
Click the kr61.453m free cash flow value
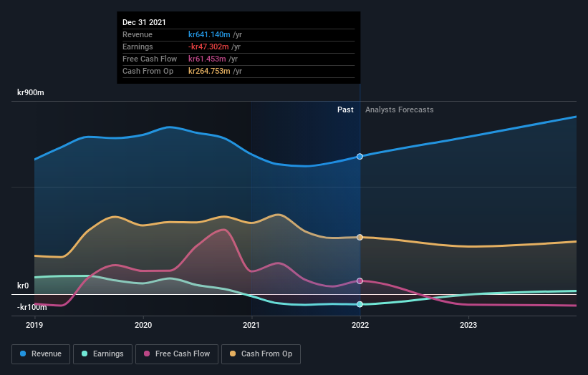click(207, 59)
